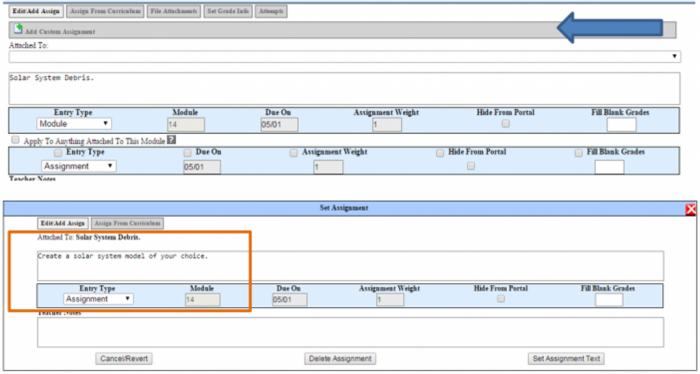Toggle Hide From Portal in Set Assignment dialog

[x=501, y=299]
